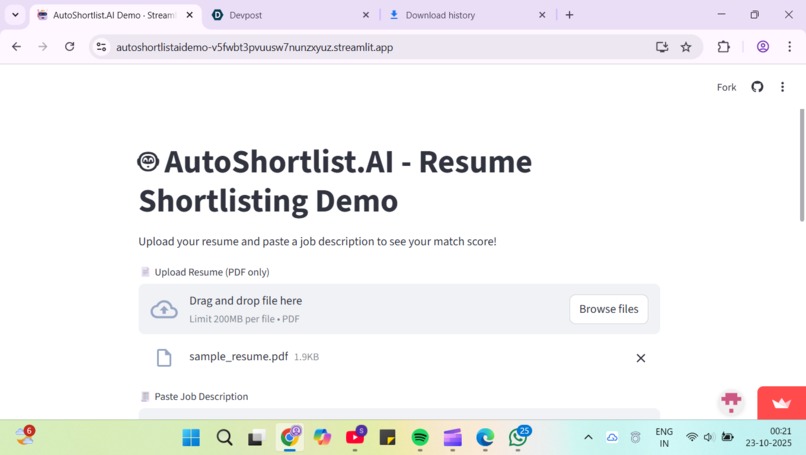The image size is (806, 455).
Task: Open Task View in taskbar
Action: [257, 438]
